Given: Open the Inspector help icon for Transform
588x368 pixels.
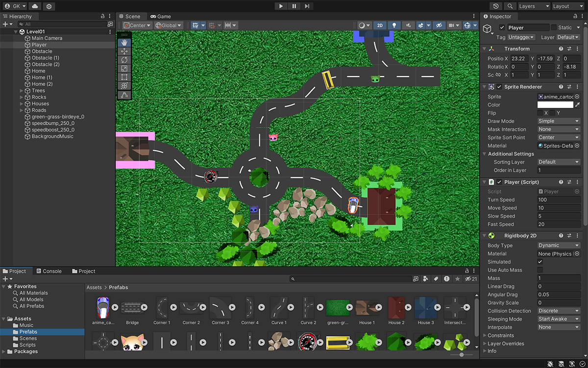Looking at the screenshot, I should [x=561, y=49].
